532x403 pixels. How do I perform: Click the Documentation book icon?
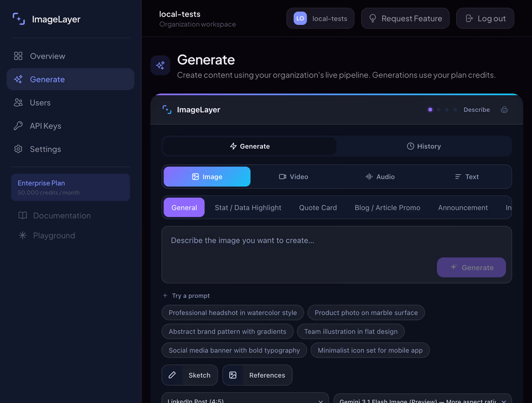click(23, 215)
